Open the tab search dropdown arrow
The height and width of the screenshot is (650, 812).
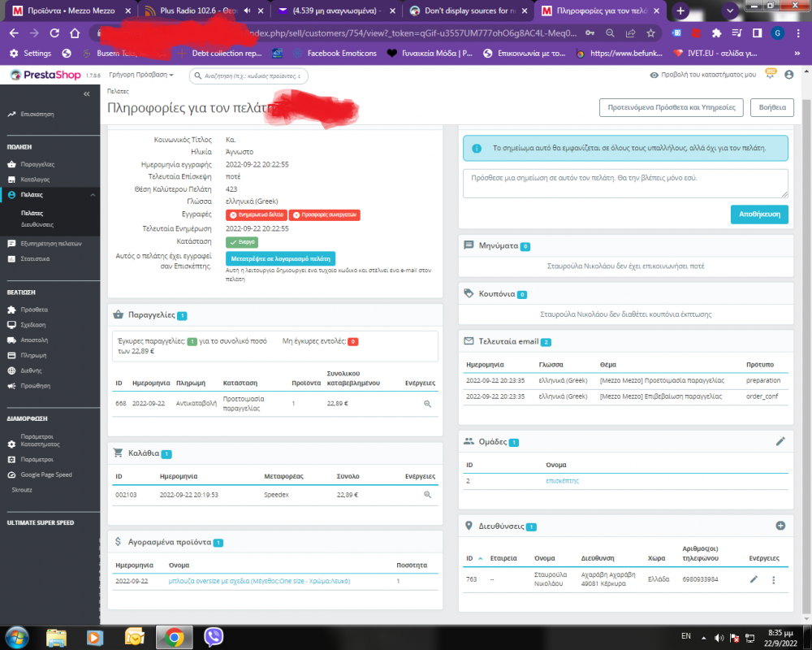click(x=730, y=11)
